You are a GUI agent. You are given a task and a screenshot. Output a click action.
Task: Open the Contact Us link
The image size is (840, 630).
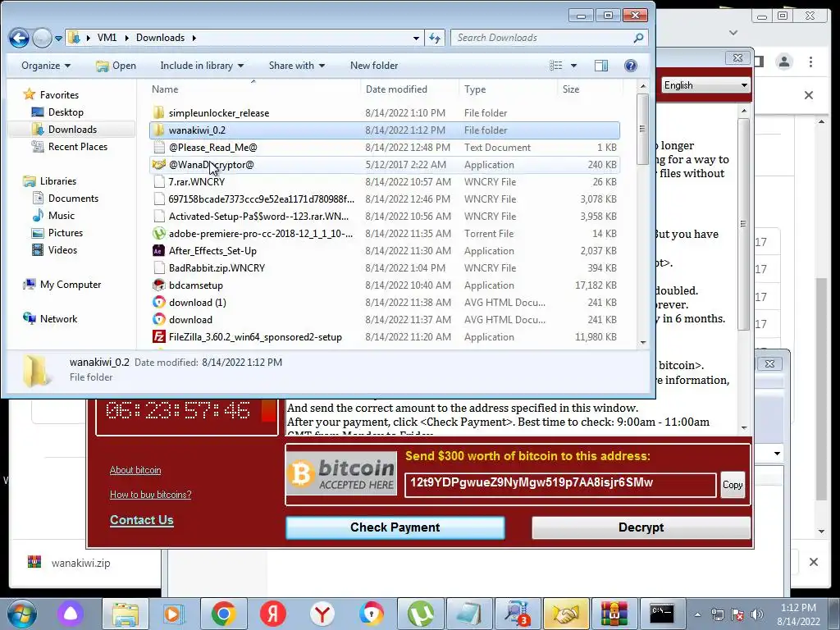click(x=141, y=520)
